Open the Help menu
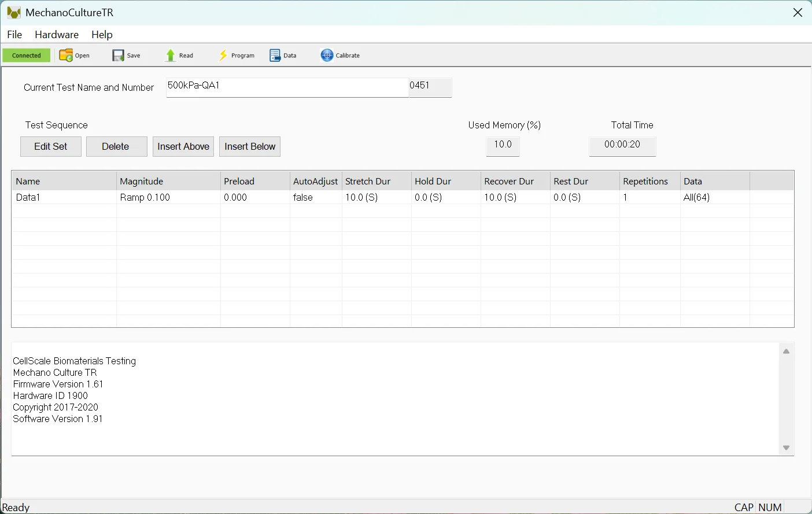The image size is (812, 514). pyautogui.click(x=102, y=35)
